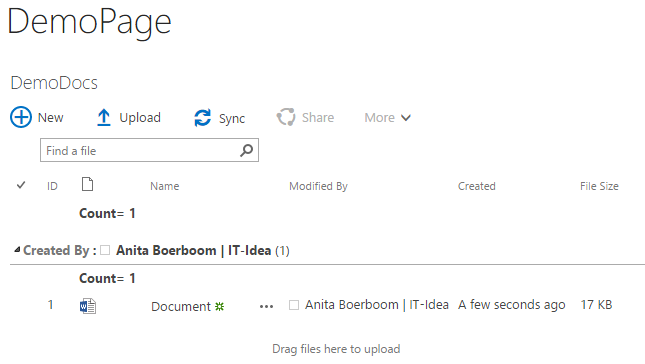Open the DemoDocs library title link
This screenshot has height=364, width=645.
(x=54, y=83)
